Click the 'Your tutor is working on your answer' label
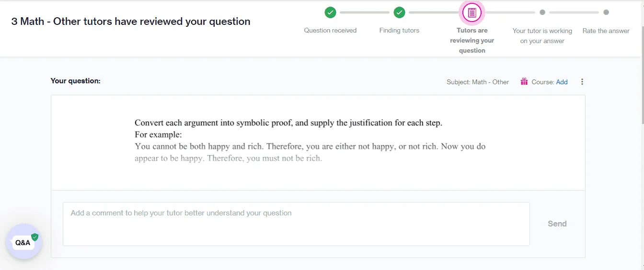The image size is (644, 270). (x=542, y=36)
